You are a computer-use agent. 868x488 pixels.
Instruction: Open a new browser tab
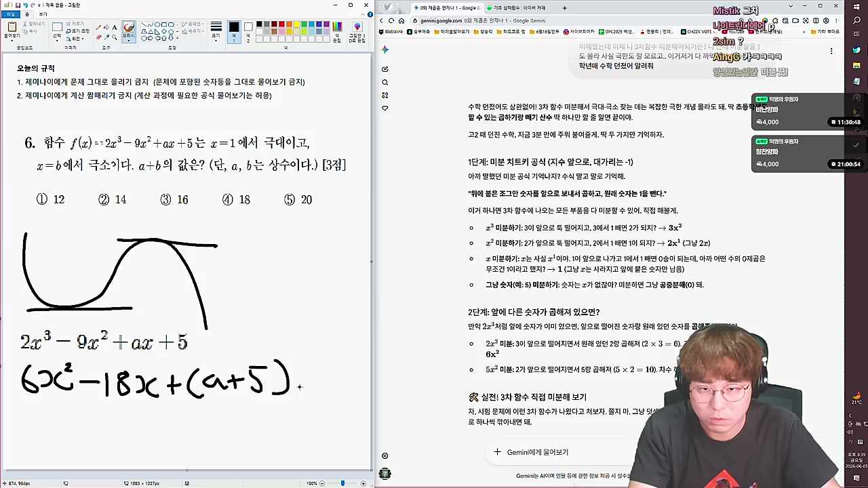click(564, 7)
